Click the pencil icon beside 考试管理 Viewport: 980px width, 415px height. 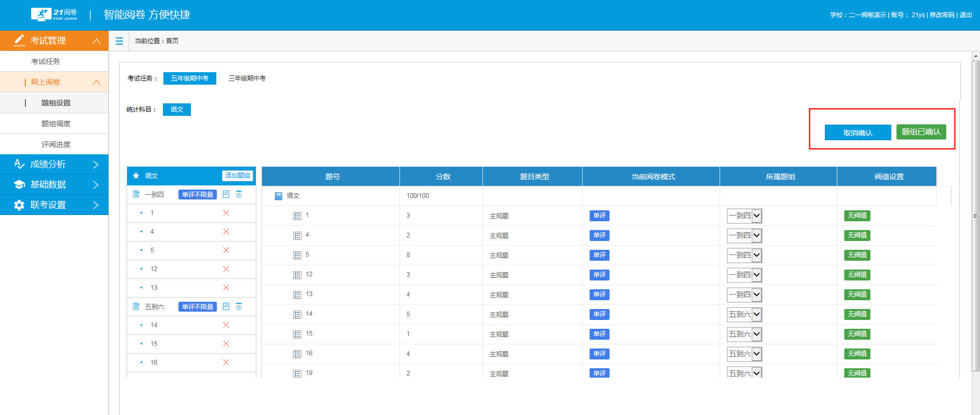coord(19,39)
